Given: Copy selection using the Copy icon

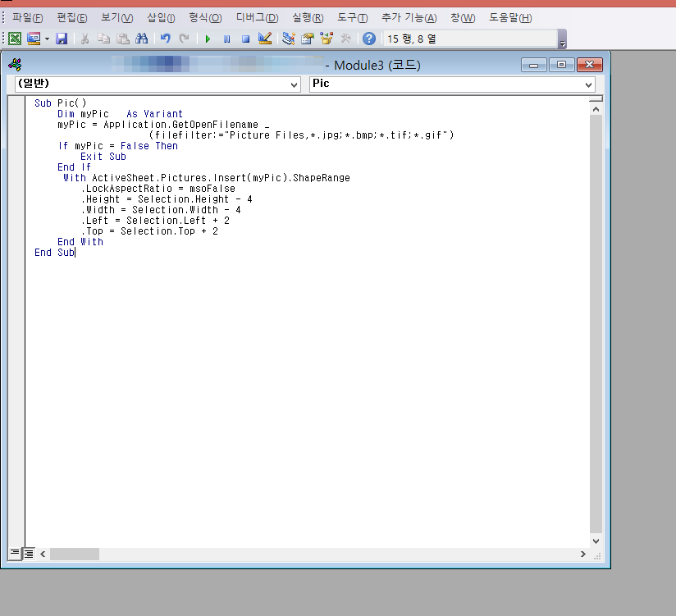Looking at the screenshot, I should [x=103, y=39].
